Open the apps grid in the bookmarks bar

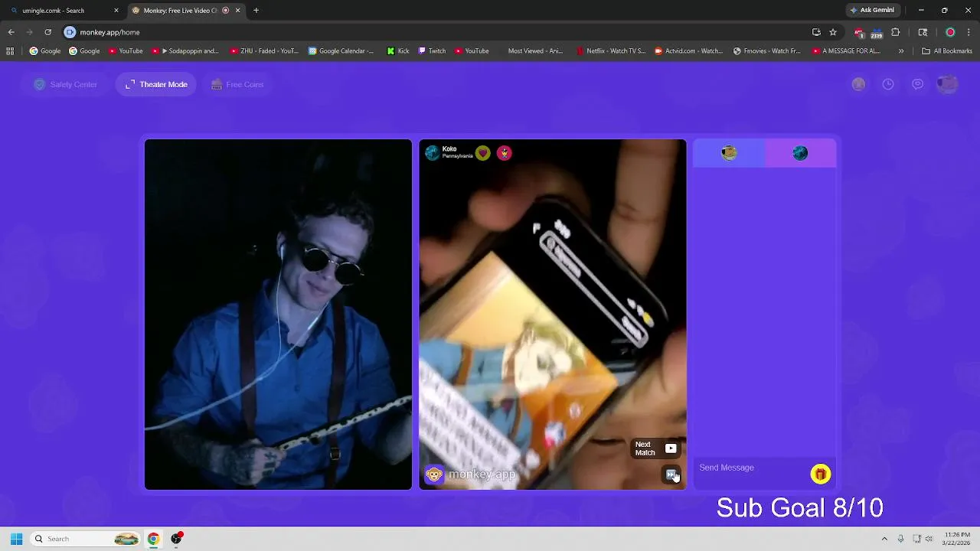coord(10,51)
